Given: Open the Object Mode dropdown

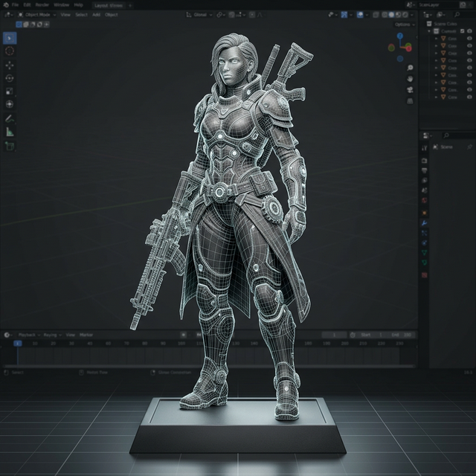Looking at the screenshot, I should tap(36, 15).
